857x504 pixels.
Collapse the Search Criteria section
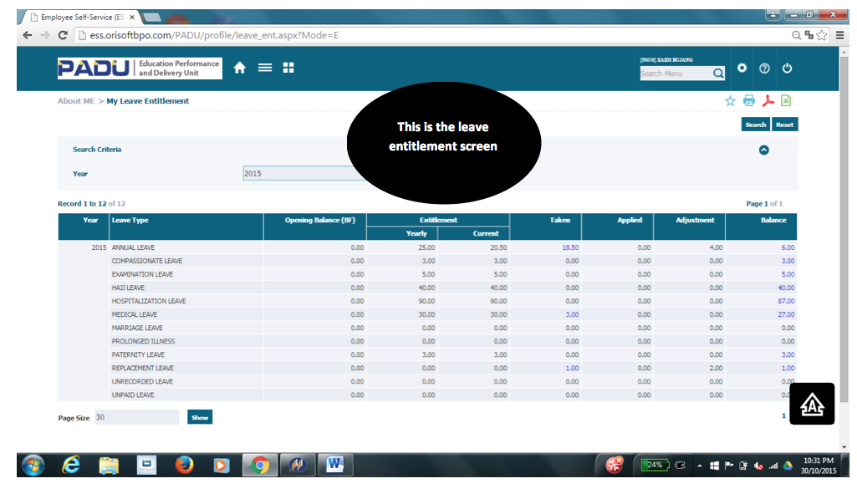(763, 150)
